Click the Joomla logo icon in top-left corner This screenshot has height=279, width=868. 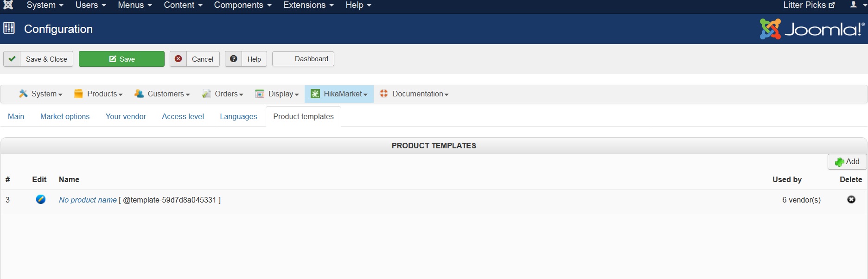click(8, 5)
